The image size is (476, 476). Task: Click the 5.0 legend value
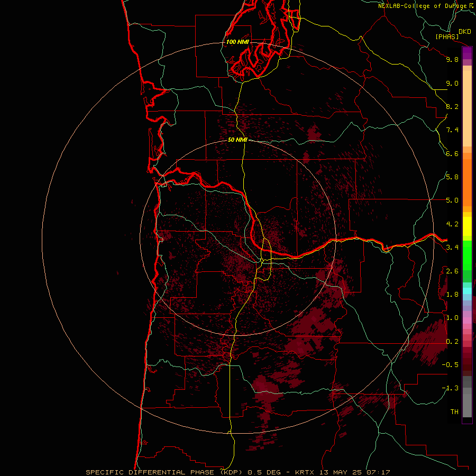452,200
